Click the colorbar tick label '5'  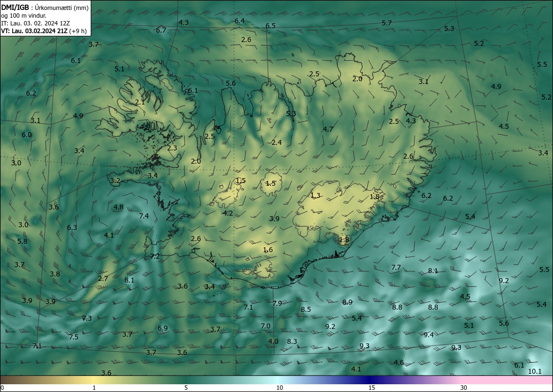point(186,388)
